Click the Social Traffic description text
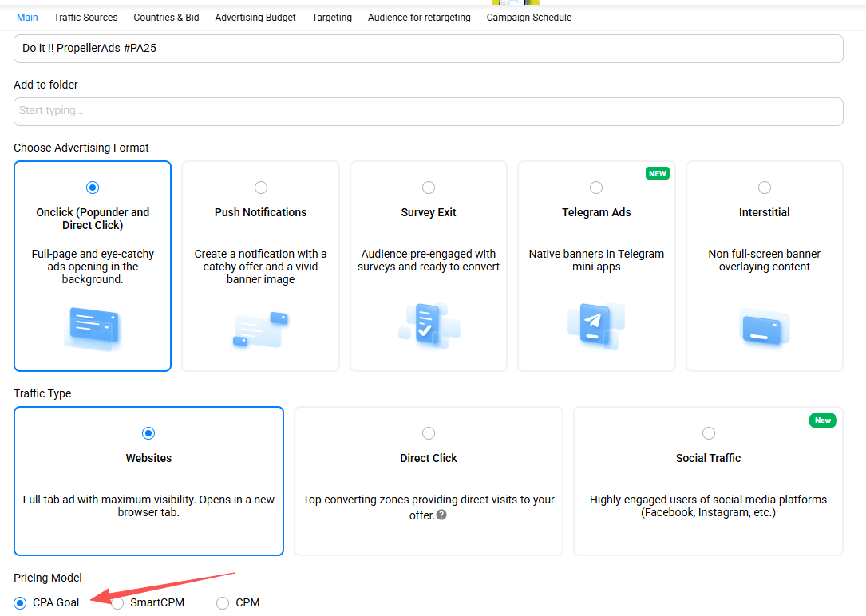Viewport: 866px width, 616px height. tap(708, 506)
